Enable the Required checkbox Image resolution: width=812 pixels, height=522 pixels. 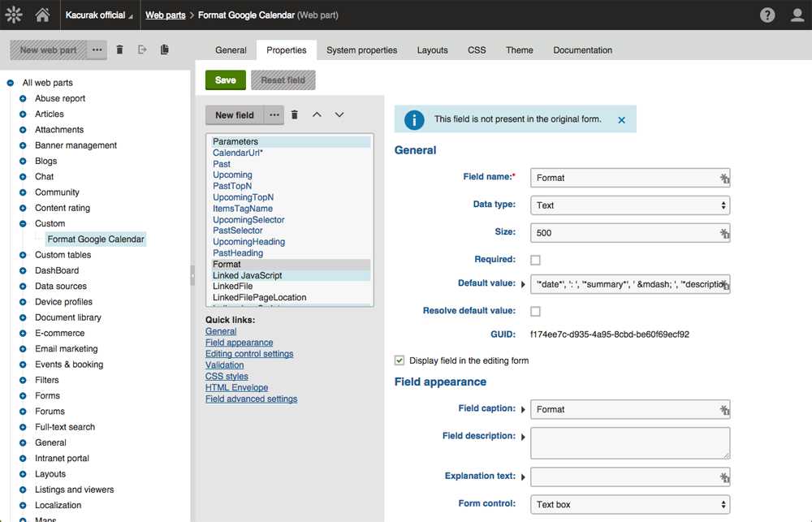[x=535, y=260]
